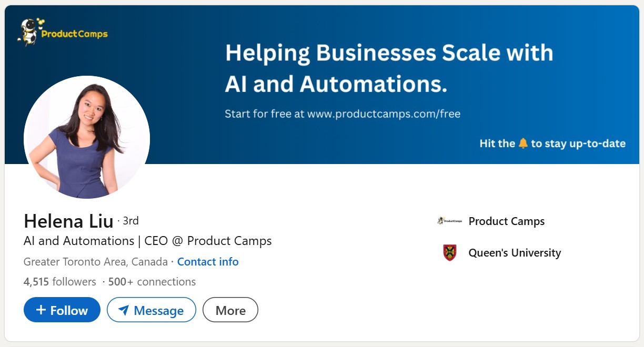Click the ProductCamps astronaut logo in banner
644x347 pixels.
coord(29,33)
